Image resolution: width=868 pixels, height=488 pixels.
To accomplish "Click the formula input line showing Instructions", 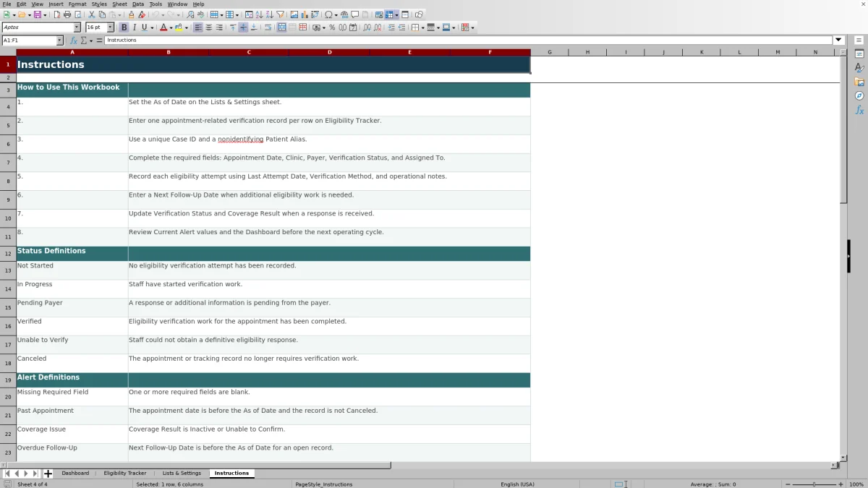I will [469, 40].
